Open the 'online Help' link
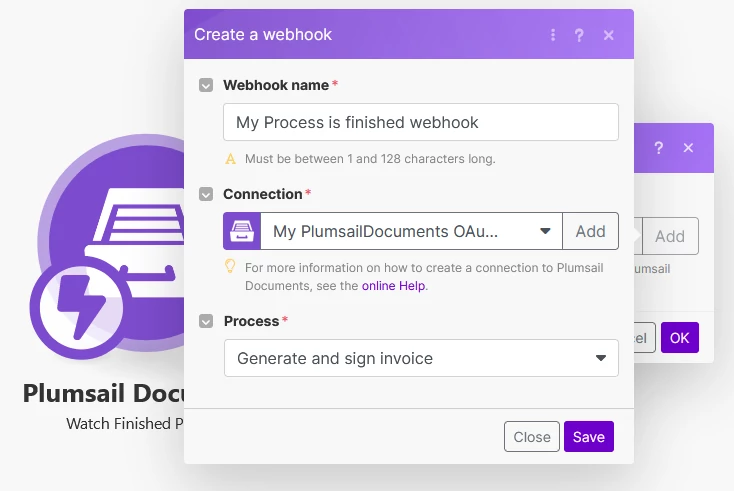Screen dimensions: 734x491 point(393,286)
